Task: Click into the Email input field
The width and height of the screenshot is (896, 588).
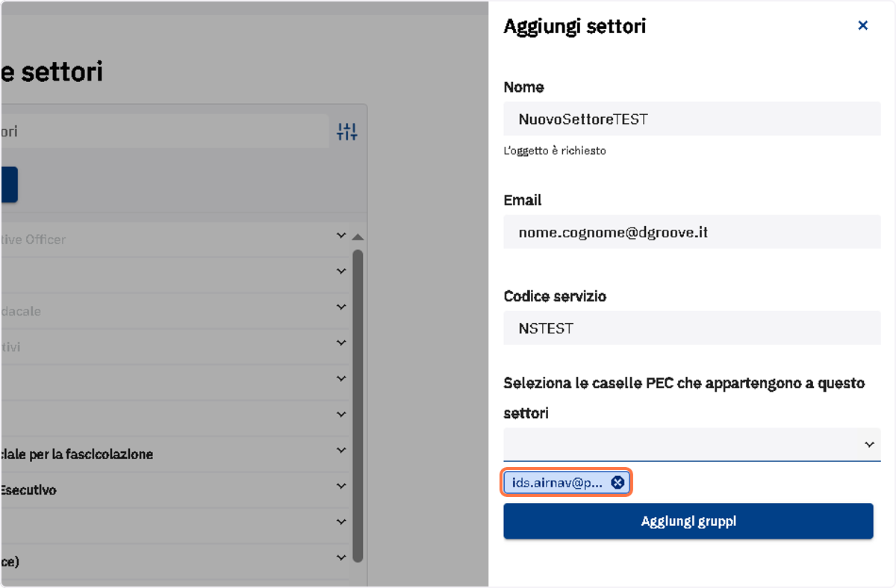Action: 692,232
